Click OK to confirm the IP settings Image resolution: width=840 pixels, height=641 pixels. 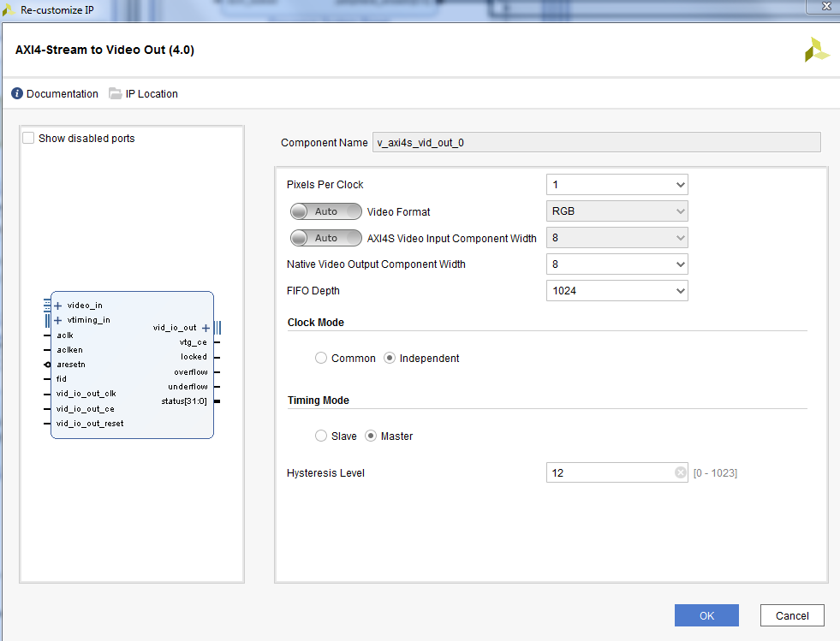coord(706,615)
